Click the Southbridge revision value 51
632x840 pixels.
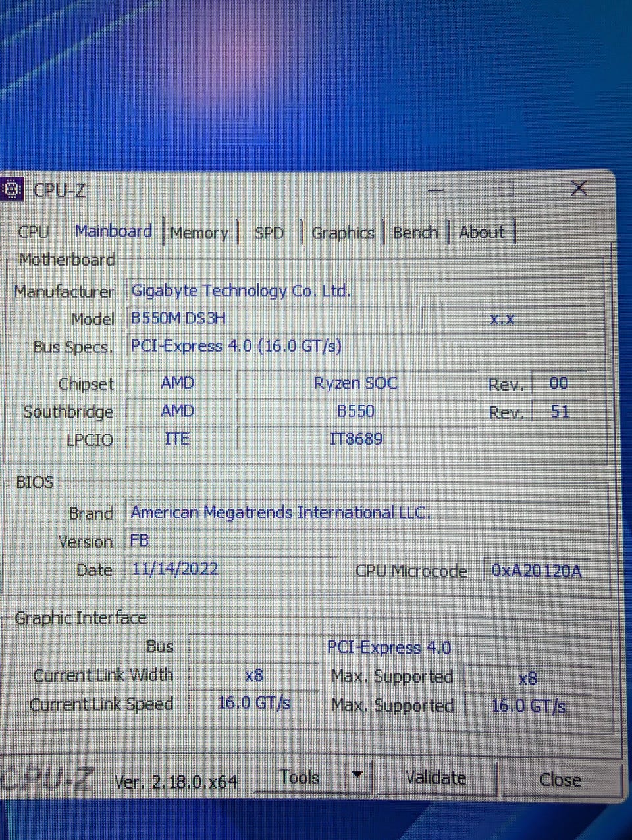pyautogui.click(x=560, y=412)
